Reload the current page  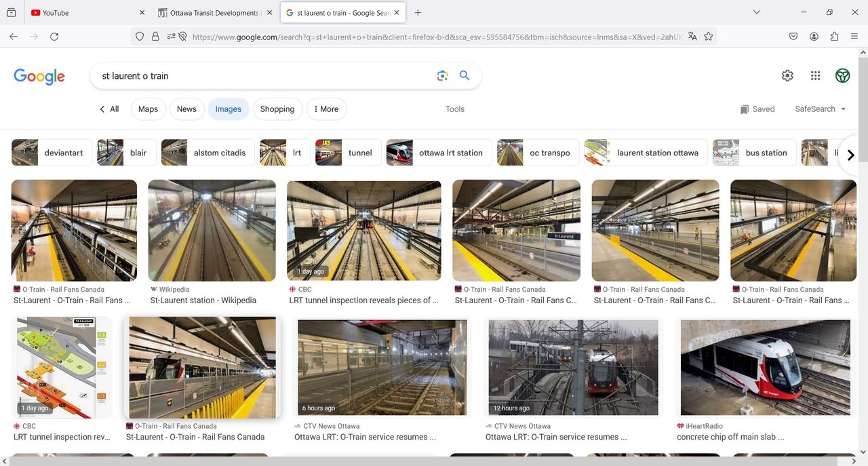pos(54,37)
